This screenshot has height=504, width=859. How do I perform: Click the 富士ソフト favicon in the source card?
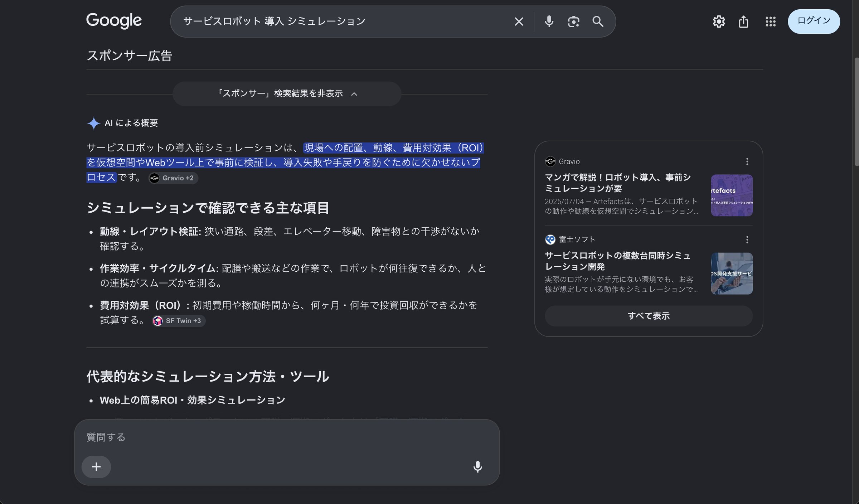pyautogui.click(x=550, y=239)
